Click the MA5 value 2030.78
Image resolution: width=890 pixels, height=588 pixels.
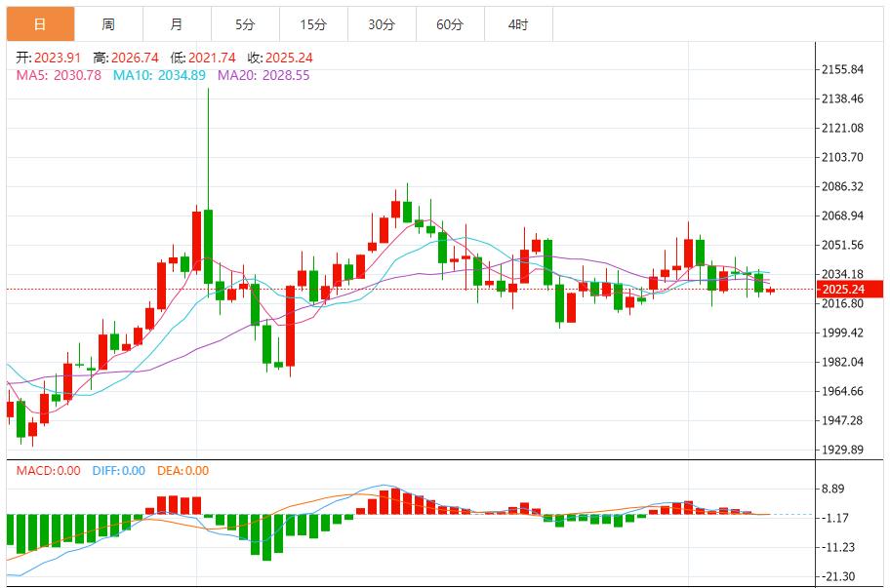click(x=77, y=75)
